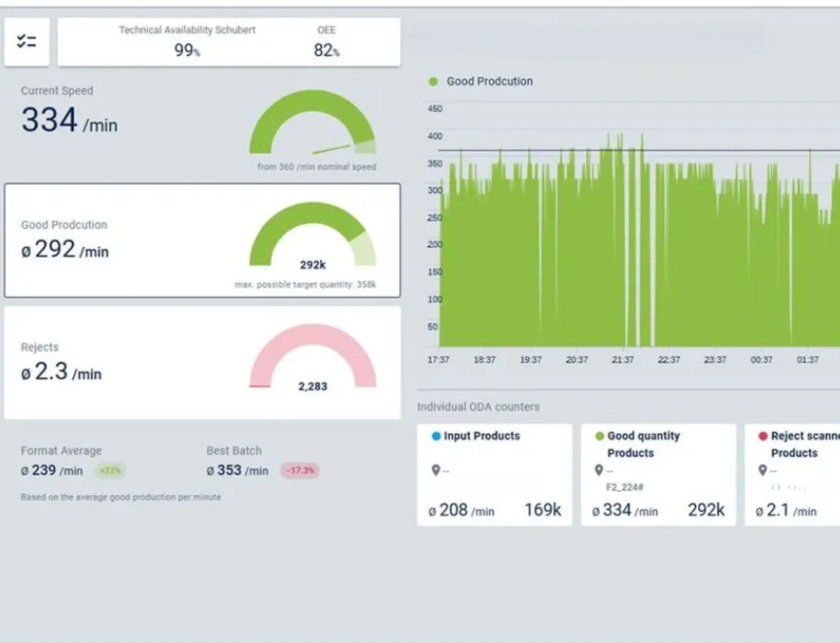Image resolution: width=840 pixels, height=643 pixels.
Task: Click the 450 y-axis label
Action: [435, 108]
